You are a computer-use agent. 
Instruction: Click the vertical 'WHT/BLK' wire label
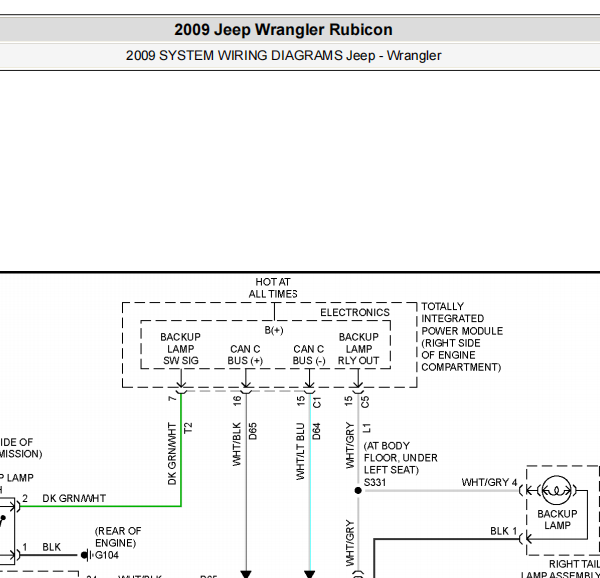[237, 444]
